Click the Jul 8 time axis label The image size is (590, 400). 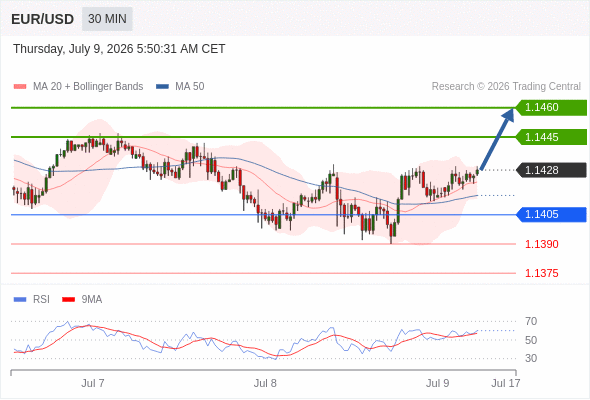click(265, 383)
